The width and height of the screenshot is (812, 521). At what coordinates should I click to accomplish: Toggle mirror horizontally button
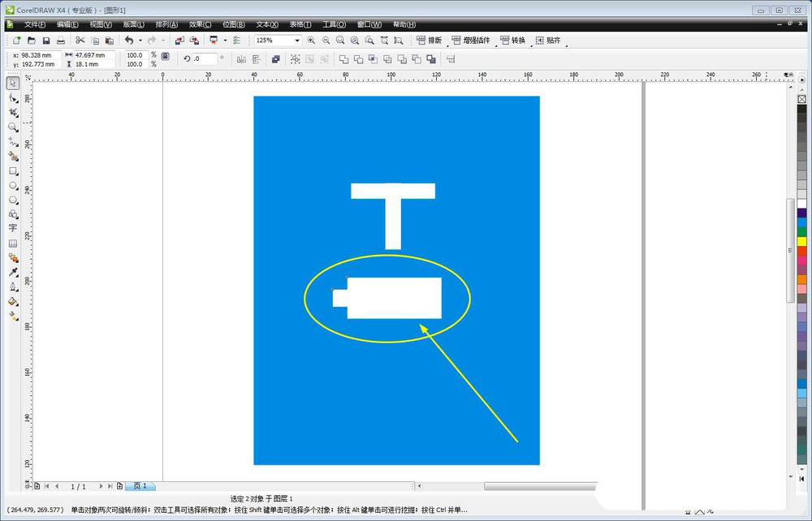click(x=241, y=59)
